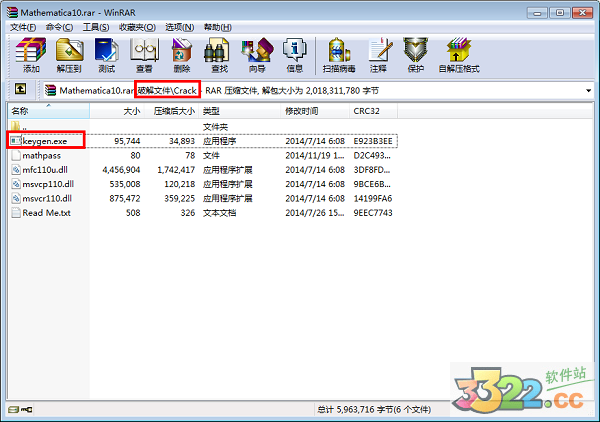Launch the Wizard (向导) icon
This screenshot has height=422, width=600.
coord(257,50)
